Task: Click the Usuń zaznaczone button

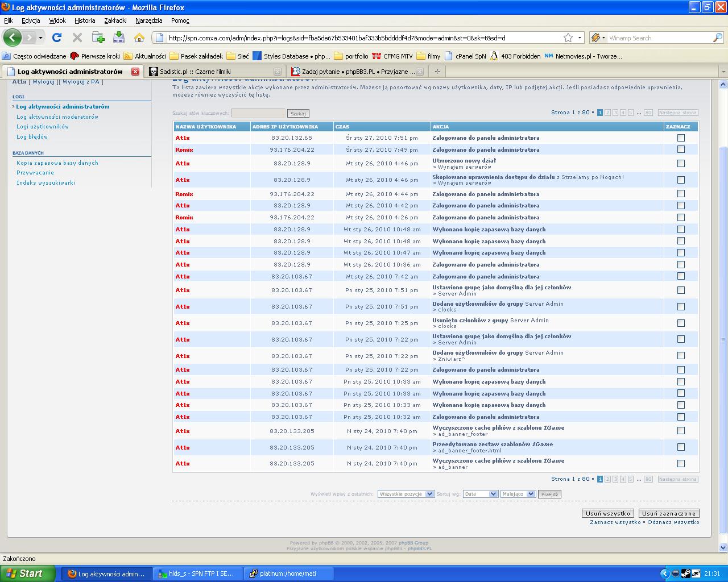Action: coord(669,513)
